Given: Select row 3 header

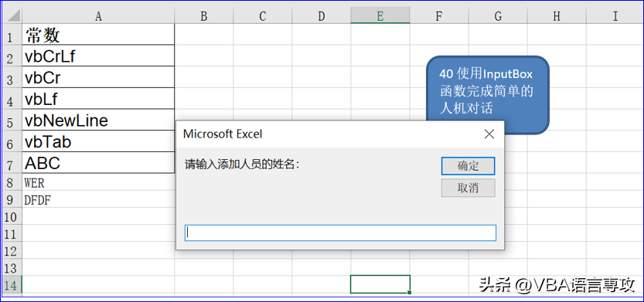Looking at the screenshot, I should click(11, 76).
